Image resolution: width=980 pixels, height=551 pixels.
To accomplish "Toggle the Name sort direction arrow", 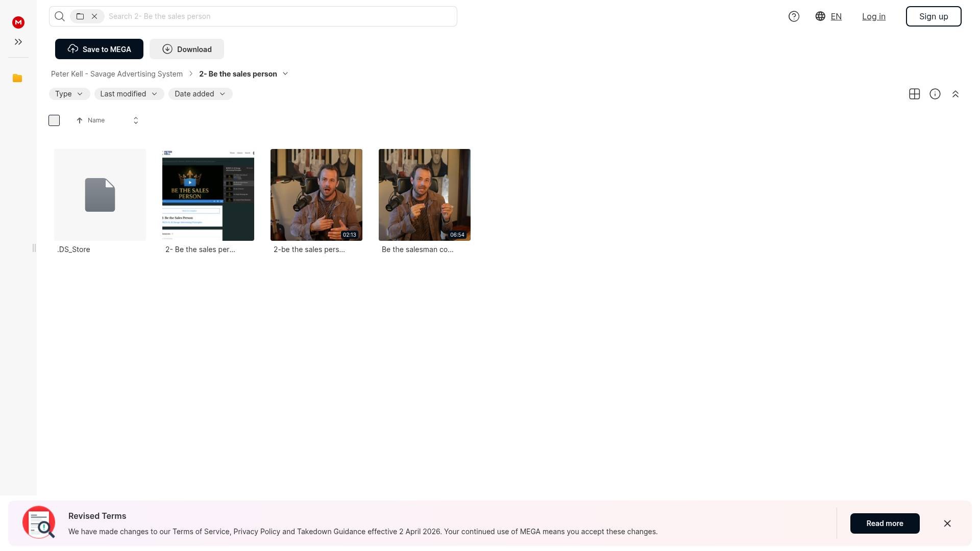I will pyautogui.click(x=80, y=120).
